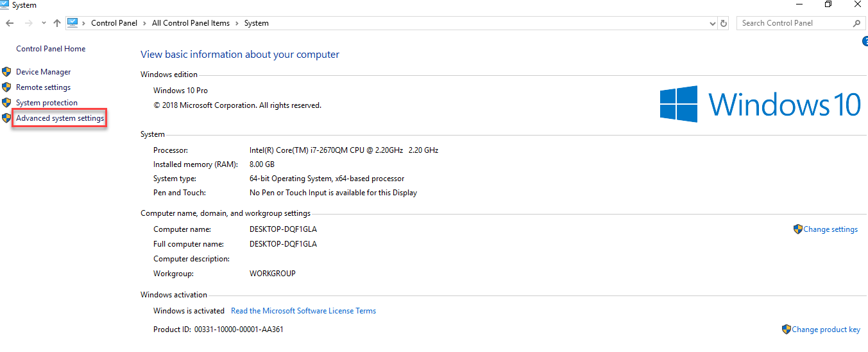The width and height of the screenshot is (868, 352).
Task: Open System protection
Action: pyautogui.click(x=47, y=103)
